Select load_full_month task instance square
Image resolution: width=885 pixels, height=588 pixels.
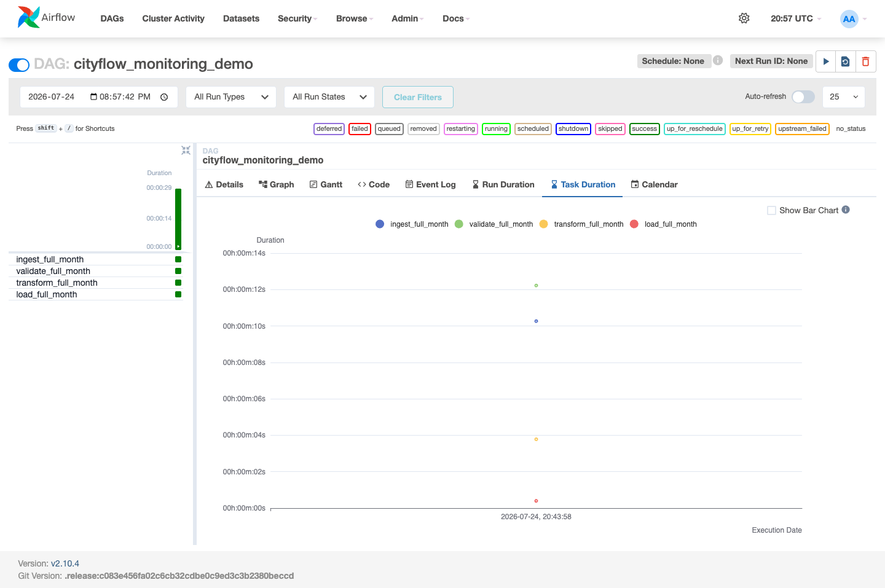point(178,294)
